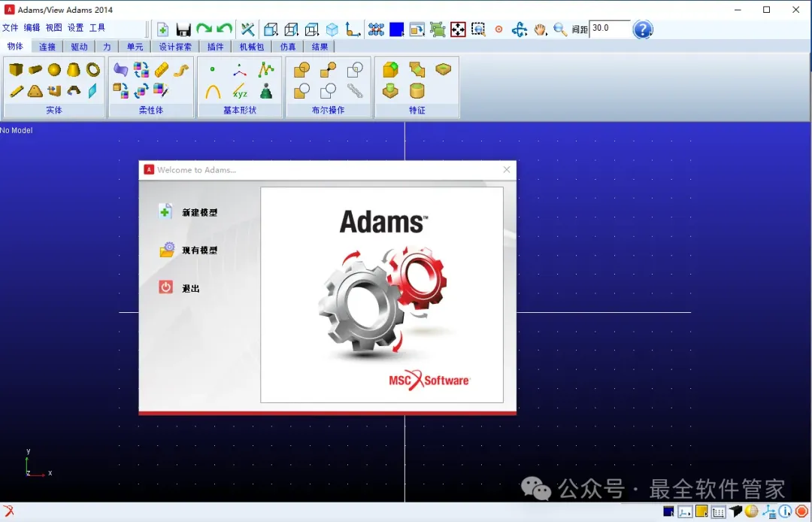
Task: Switch to the 单元 tab
Action: [x=135, y=47]
